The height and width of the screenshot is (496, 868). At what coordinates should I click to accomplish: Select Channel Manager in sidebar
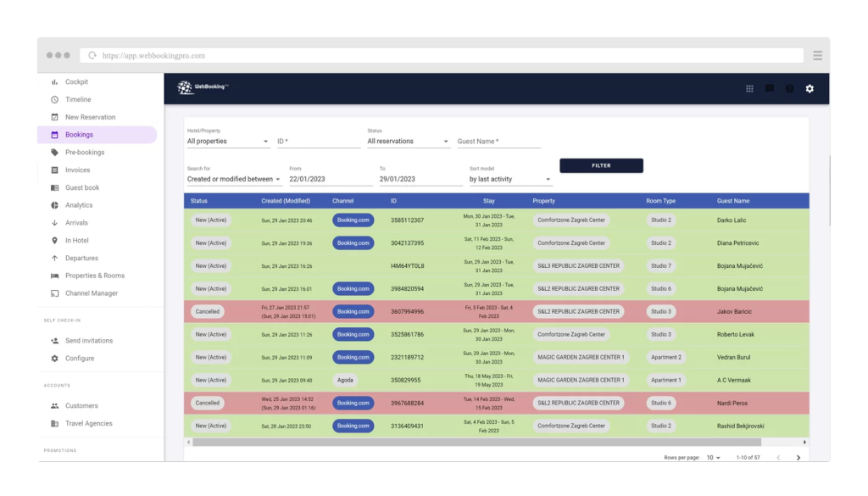91,293
